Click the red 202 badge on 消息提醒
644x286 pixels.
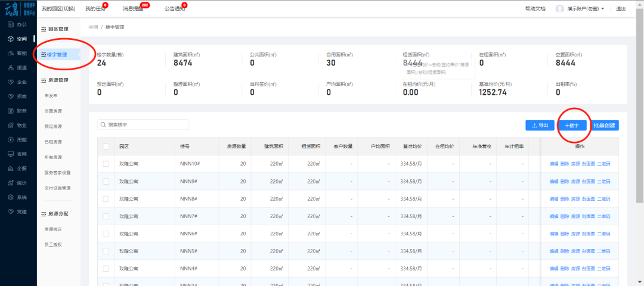144,5
